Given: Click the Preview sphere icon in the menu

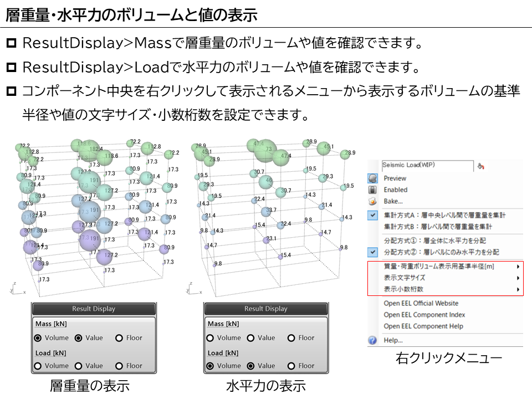Looking at the screenshot, I should pos(372,178).
